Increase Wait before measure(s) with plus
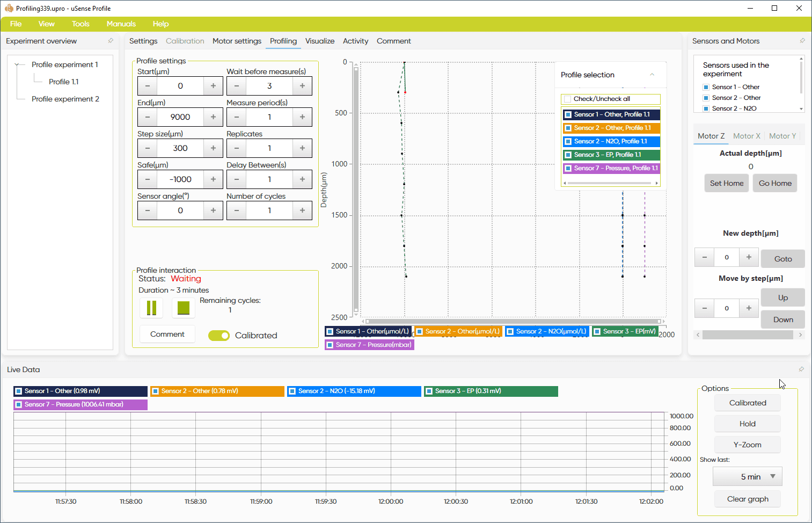812x523 pixels. (x=302, y=86)
